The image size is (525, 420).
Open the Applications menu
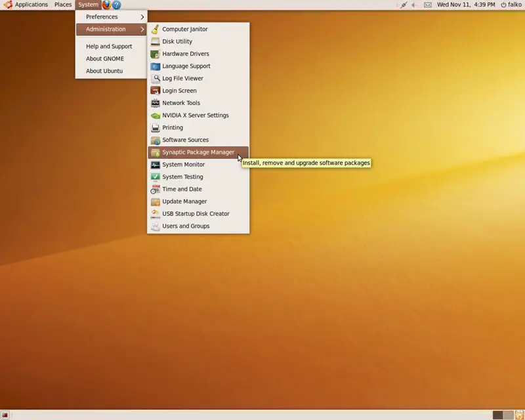[x=31, y=5]
